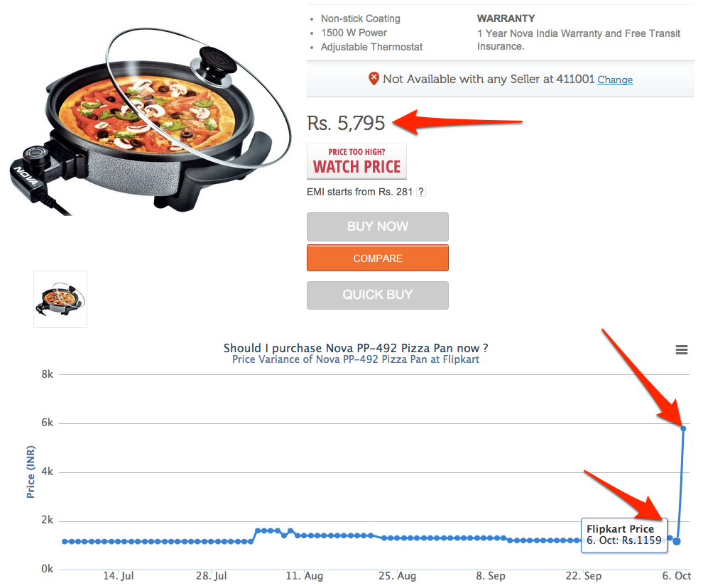Click the Price Variance at Flipkart subtitle
This screenshot has height=588, width=708.
(356, 359)
